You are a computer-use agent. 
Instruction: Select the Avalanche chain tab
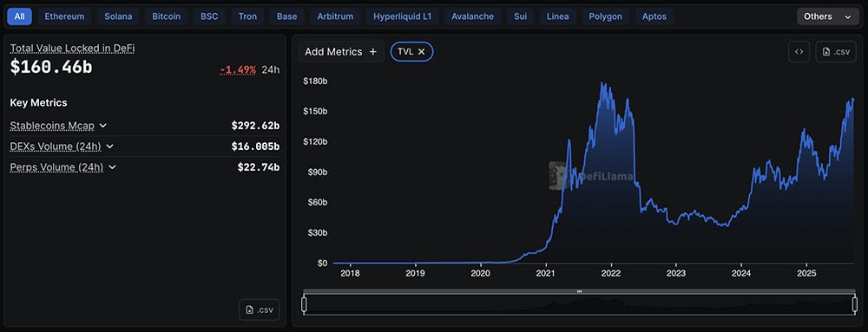click(473, 16)
